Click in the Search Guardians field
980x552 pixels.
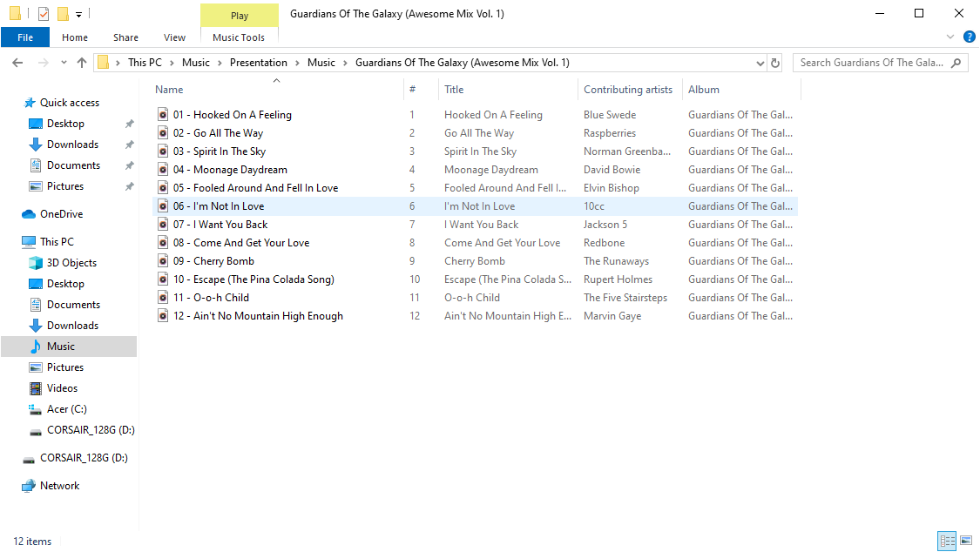pyautogui.click(x=872, y=63)
